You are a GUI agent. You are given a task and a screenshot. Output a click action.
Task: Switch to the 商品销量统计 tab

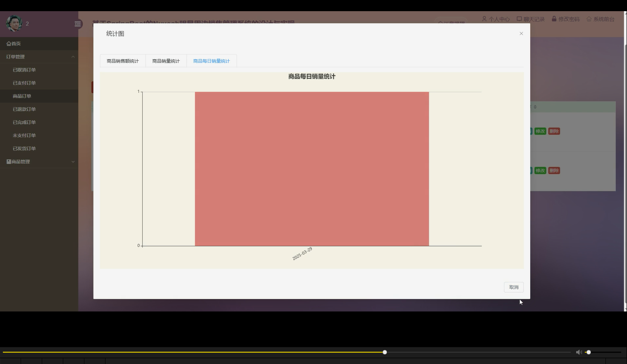pyautogui.click(x=166, y=61)
